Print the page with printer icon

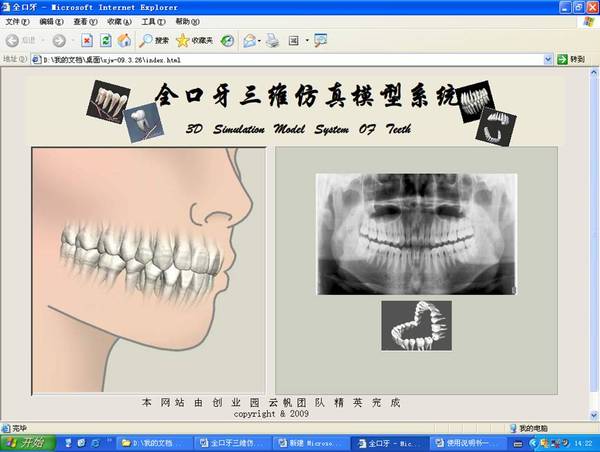click(x=272, y=40)
